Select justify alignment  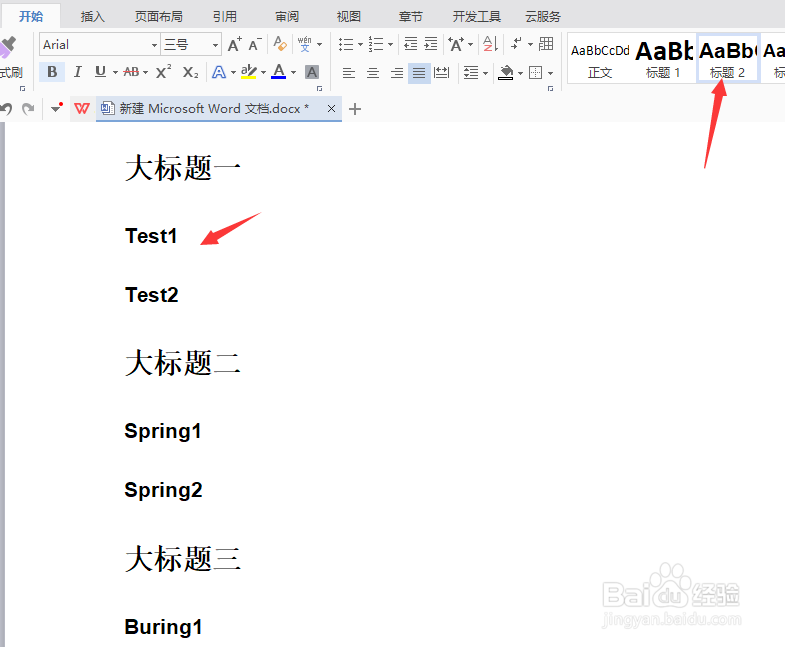coord(419,73)
